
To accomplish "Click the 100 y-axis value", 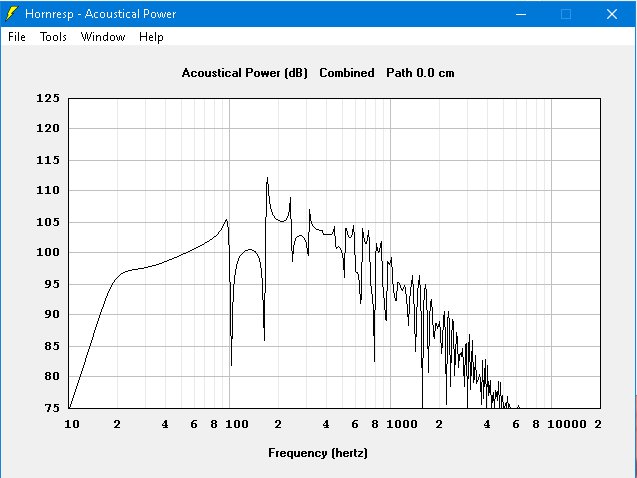I will click(48, 252).
